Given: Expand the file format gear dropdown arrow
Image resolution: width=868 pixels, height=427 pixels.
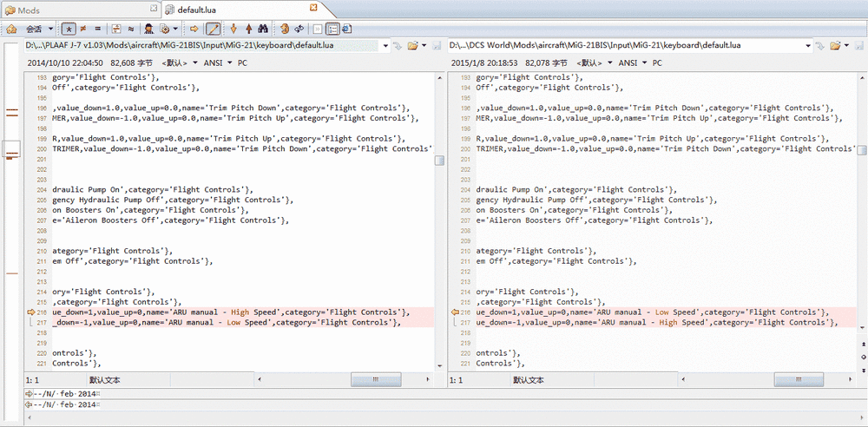Looking at the screenshot, I should pyautogui.click(x=175, y=29).
